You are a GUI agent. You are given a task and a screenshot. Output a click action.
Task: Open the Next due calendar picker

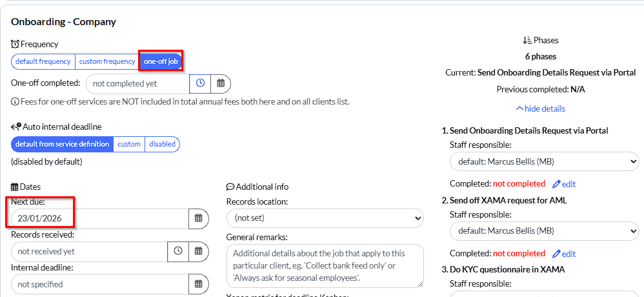(x=199, y=218)
